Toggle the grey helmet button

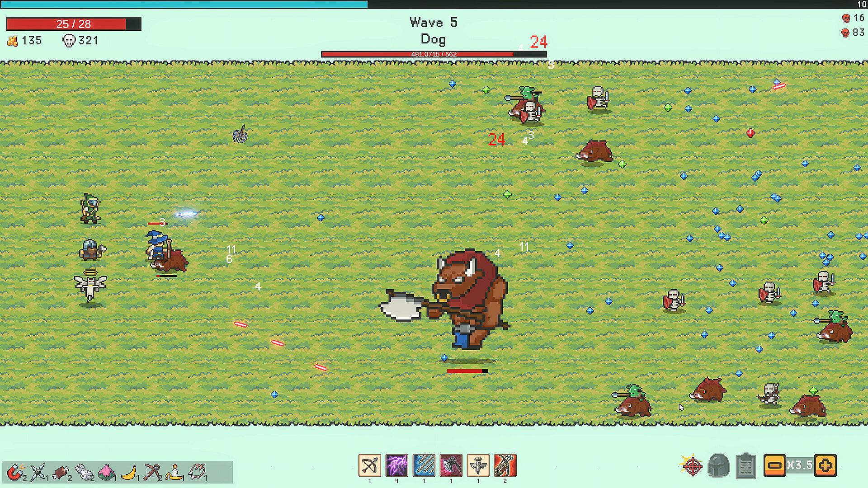coord(718,465)
